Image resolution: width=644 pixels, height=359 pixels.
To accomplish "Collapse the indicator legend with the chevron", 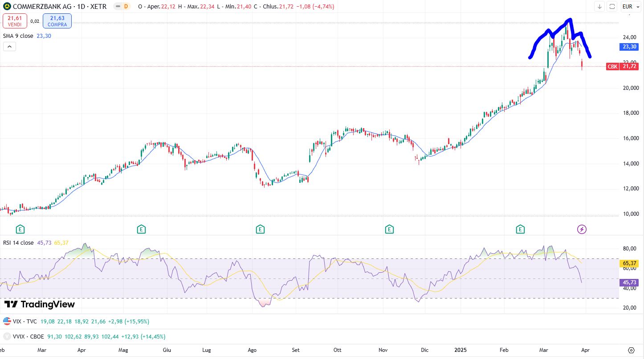I will point(9,46).
